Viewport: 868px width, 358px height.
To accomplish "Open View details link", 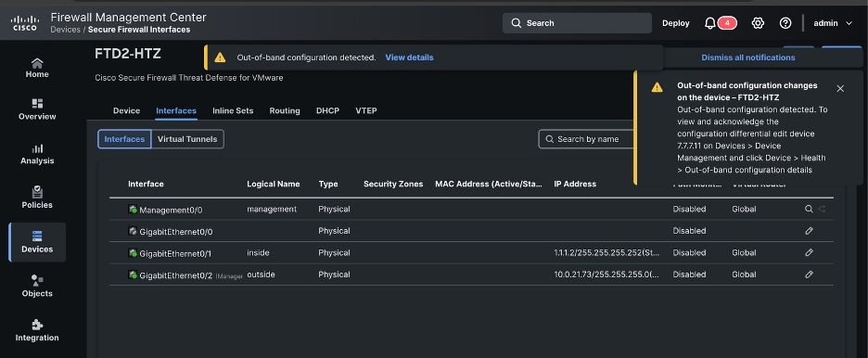I will click(409, 58).
